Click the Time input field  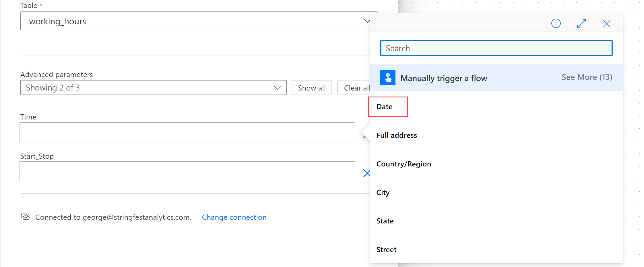click(187, 132)
